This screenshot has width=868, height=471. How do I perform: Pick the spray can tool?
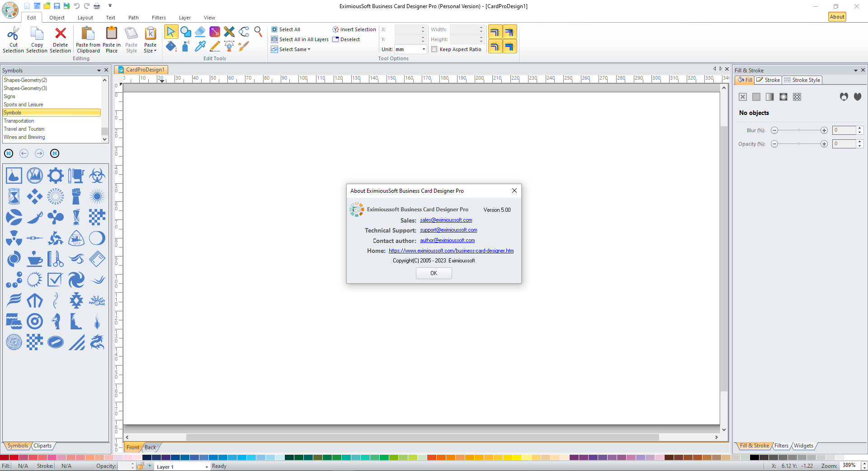coord(186,46)
